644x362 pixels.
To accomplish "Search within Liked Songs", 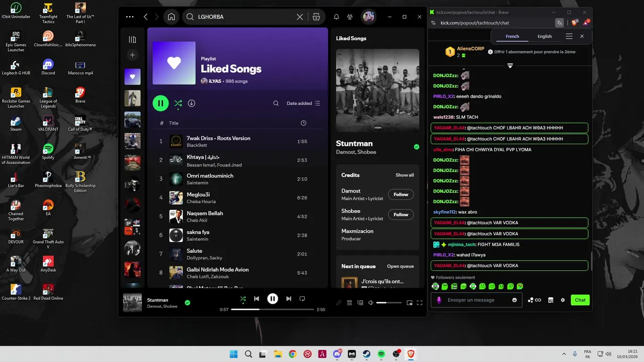I will click(x=276, y=103).
